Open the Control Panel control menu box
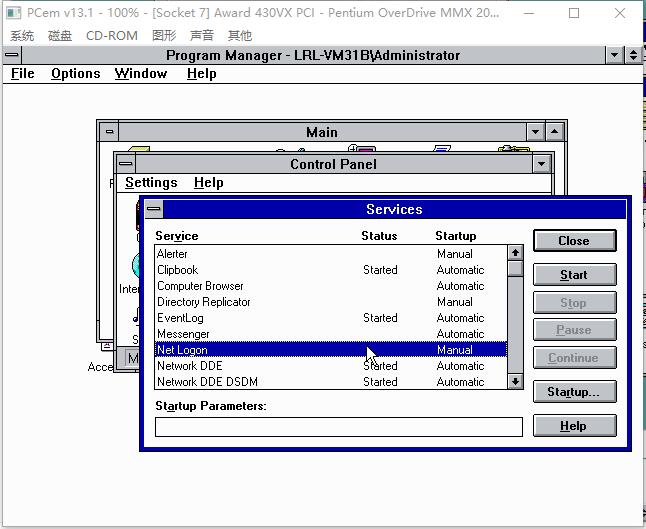646x529 pixels. (126, 164)
